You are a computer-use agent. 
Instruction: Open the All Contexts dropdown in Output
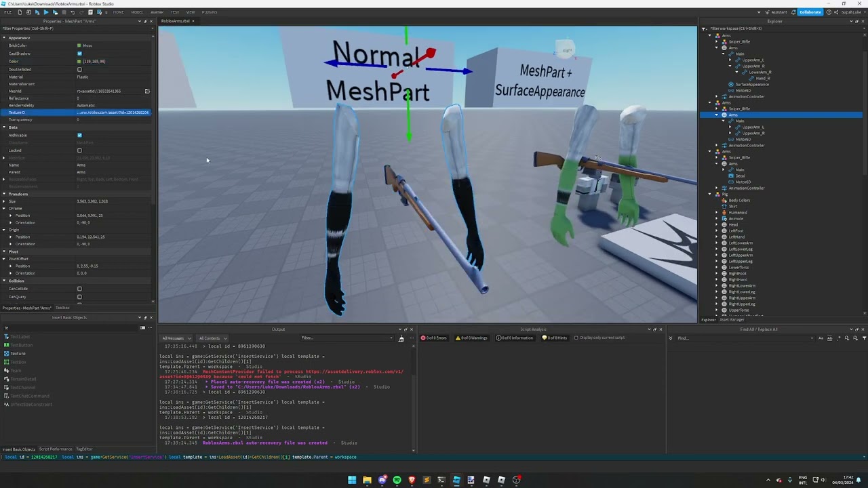(x=213, y=338)
